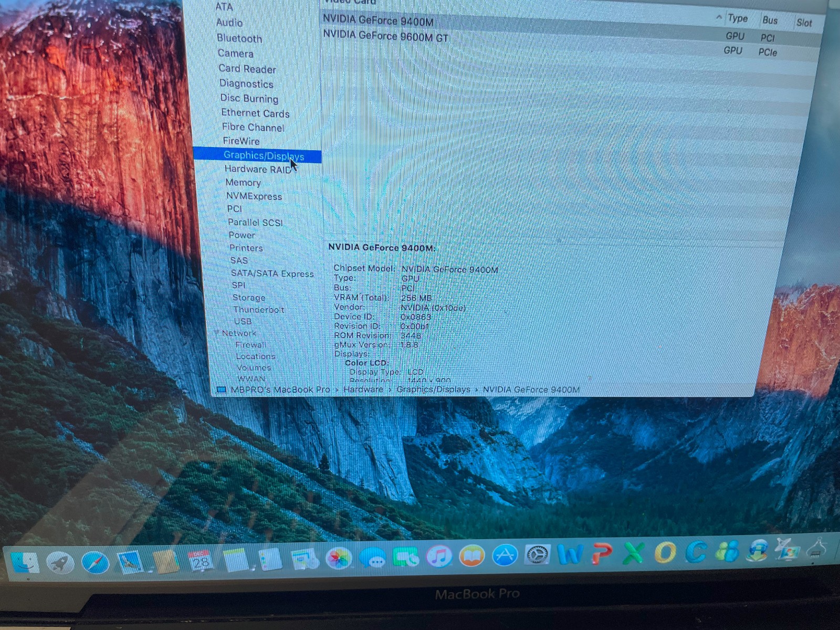The image size is (840, 630).
Task: Select Thunderbolt in the sidebar
Action: click(x=259, y=310)
